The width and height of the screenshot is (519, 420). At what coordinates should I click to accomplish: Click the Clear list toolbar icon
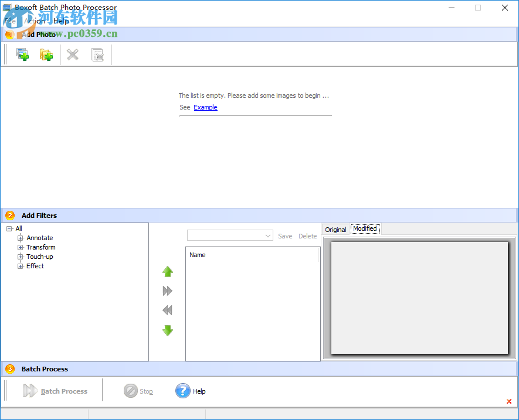[98, 54]
